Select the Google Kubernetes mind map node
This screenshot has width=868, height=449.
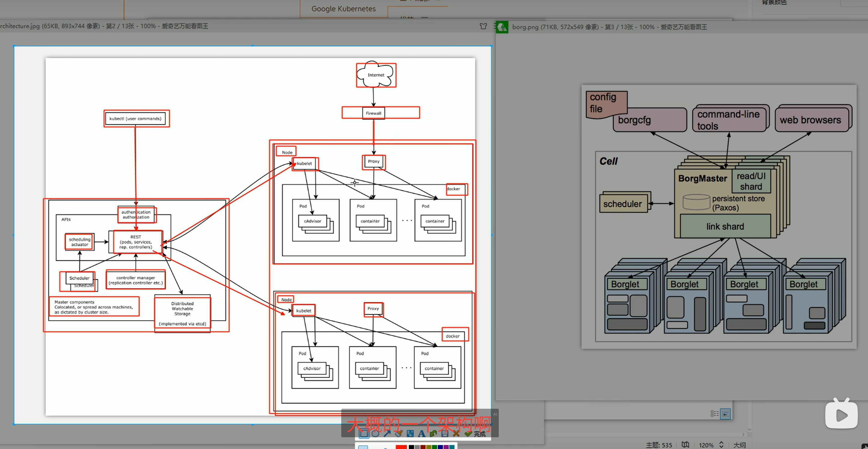343,9
